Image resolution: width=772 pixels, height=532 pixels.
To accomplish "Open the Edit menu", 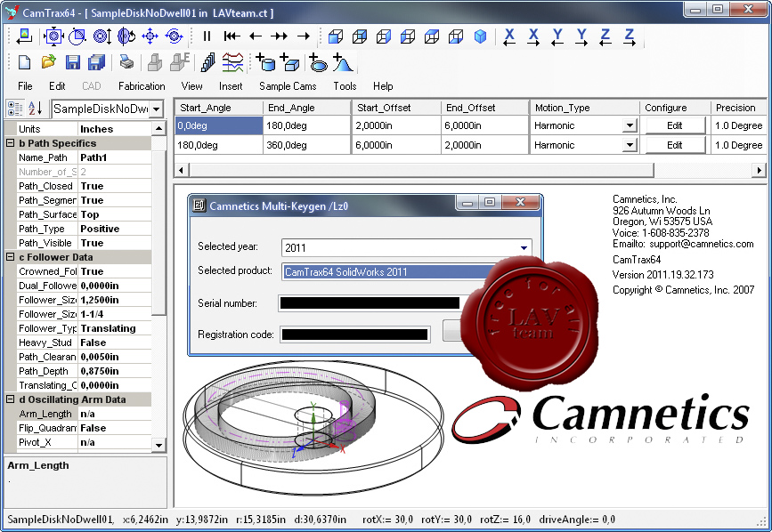I will click(x=57, y=86).
